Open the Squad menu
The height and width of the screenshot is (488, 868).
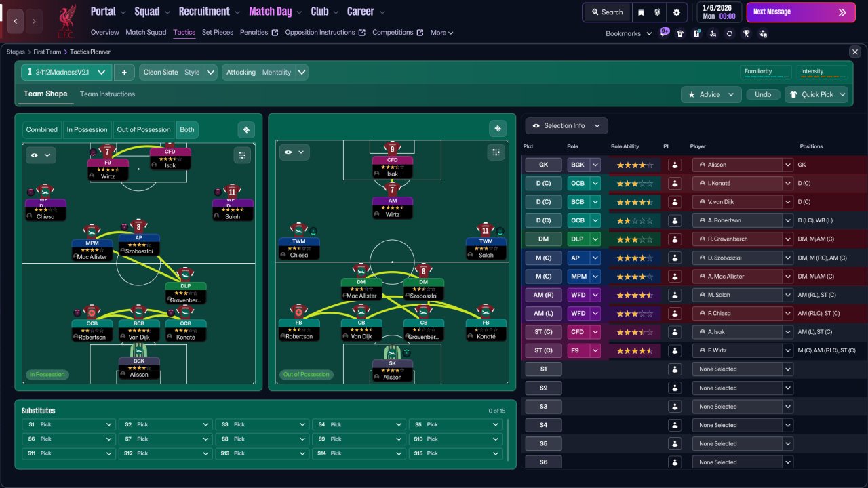coord(153,12)
